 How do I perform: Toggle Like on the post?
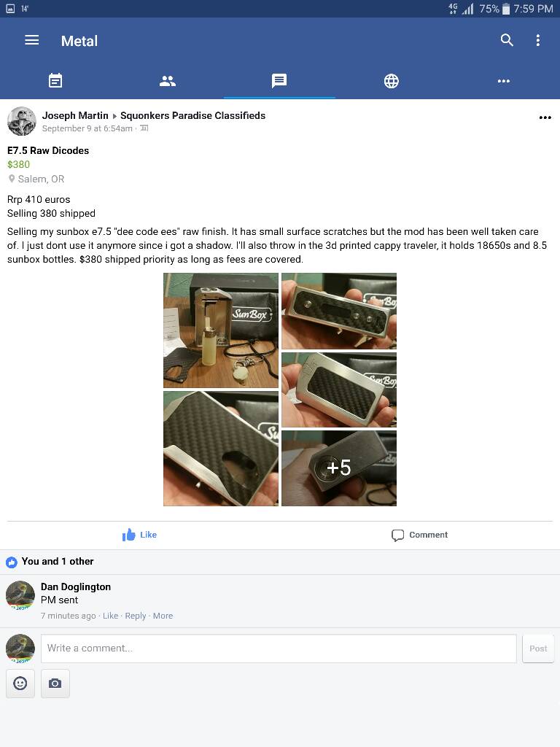[139, 535]
